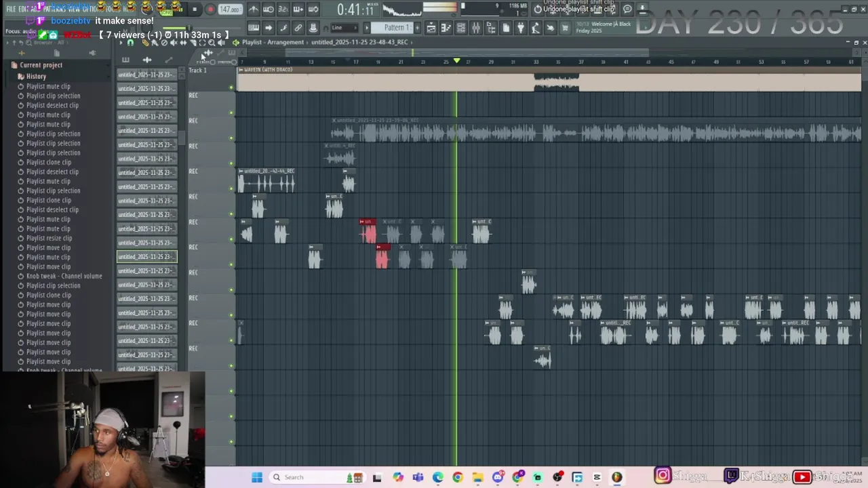
Task: Open the Channel rack view icon
Action: (x=461, y=28)
